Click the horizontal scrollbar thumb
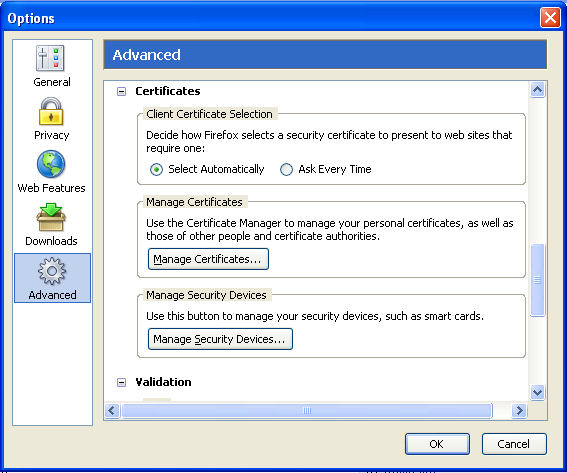The width and height of the screenshot is (567, 473). tap(307, 410)
